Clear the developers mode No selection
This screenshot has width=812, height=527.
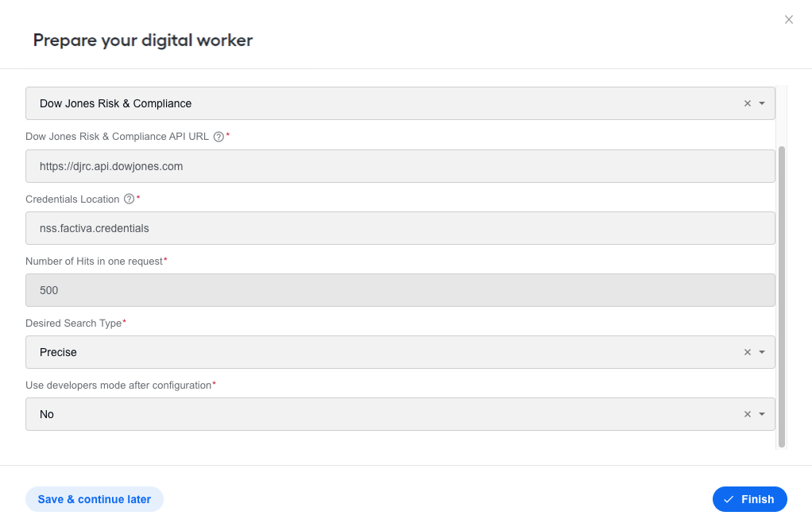coord(748,414)
